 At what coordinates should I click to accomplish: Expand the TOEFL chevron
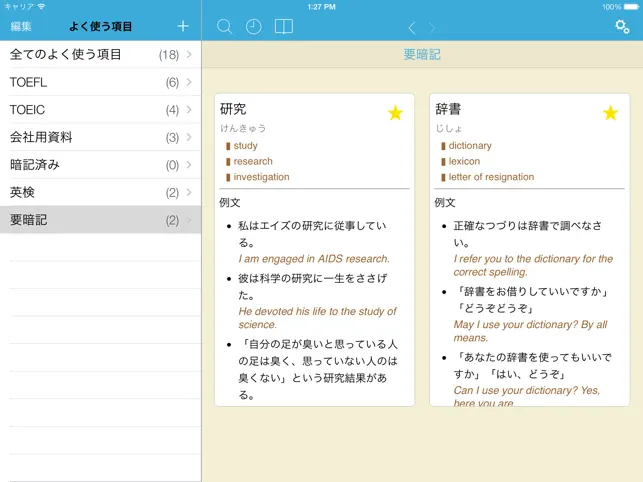(x=189, y=82)
